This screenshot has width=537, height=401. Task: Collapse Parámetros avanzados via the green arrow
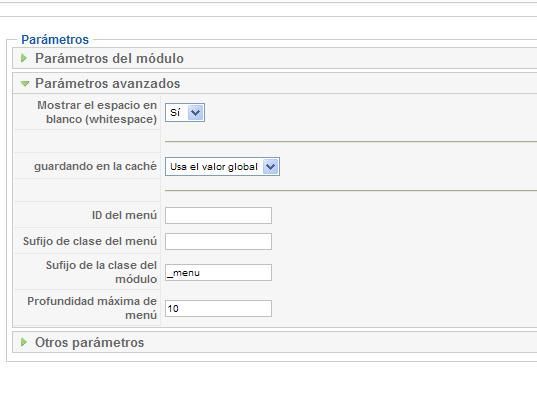click(25, 84)
